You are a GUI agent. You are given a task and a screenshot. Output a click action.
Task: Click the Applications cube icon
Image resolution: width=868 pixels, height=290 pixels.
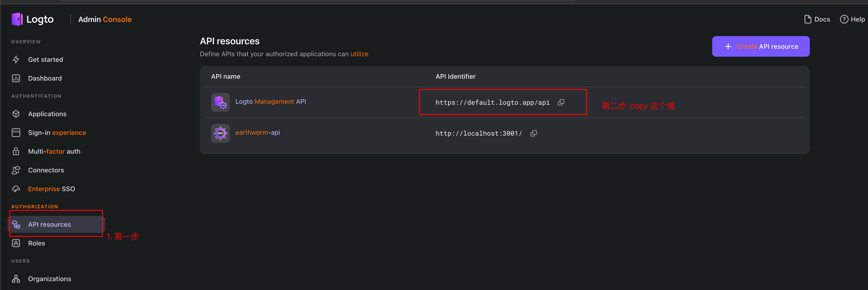point(16,114)
